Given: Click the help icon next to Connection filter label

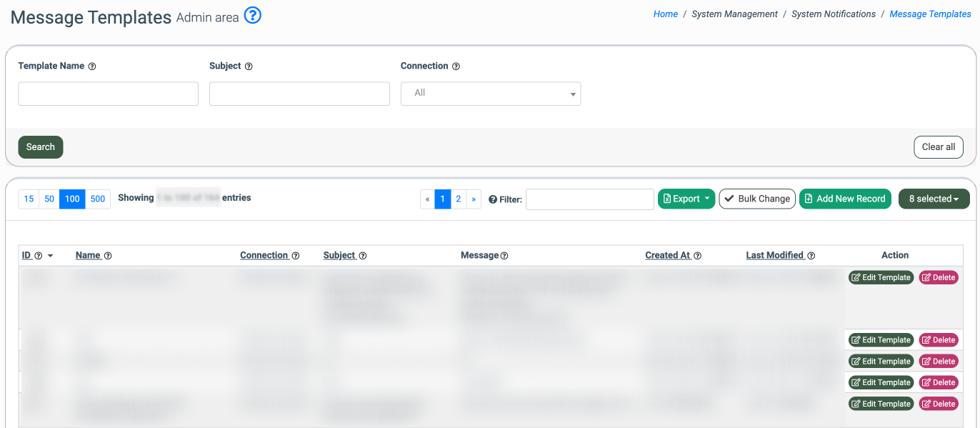Looking at the screenshot, I should pos(456,66).
